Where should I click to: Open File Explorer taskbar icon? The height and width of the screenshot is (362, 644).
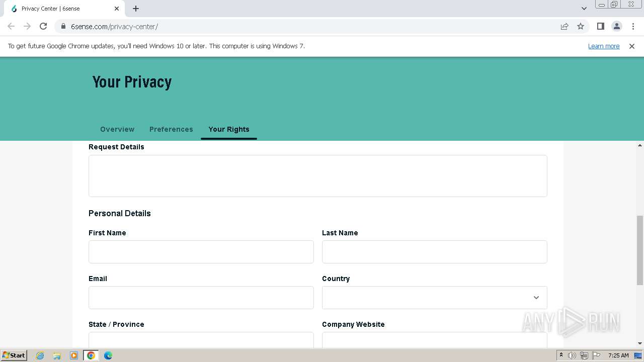coord(57,355)
